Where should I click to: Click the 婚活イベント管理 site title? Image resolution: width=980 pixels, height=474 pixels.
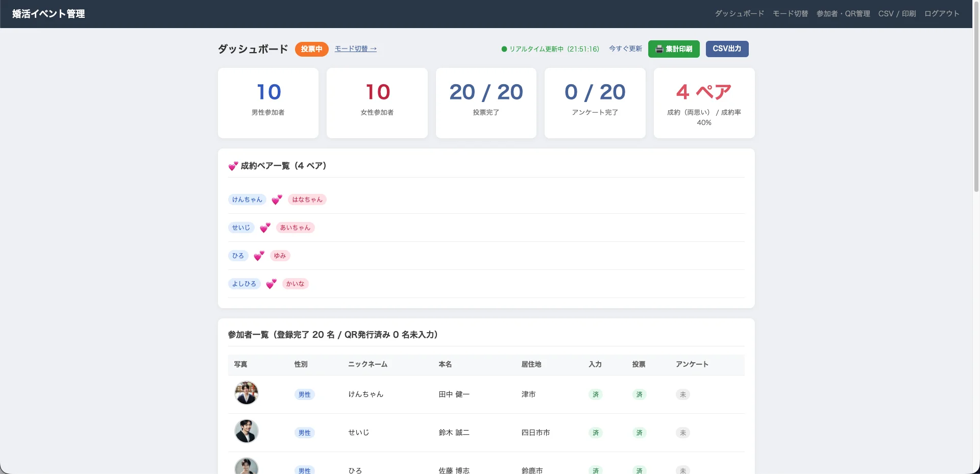click(48, 14)
